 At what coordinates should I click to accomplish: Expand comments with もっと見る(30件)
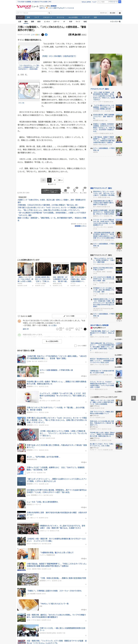coord(52,341)
